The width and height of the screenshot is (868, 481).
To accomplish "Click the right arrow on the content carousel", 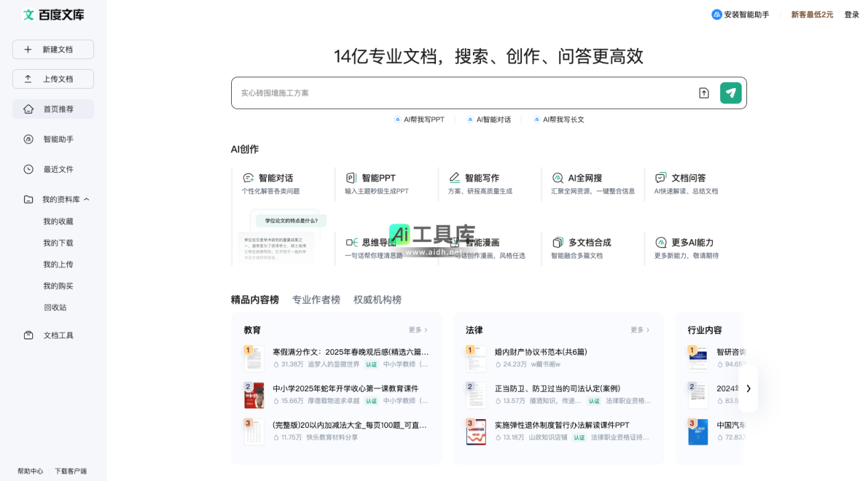I will pos(748,388).
